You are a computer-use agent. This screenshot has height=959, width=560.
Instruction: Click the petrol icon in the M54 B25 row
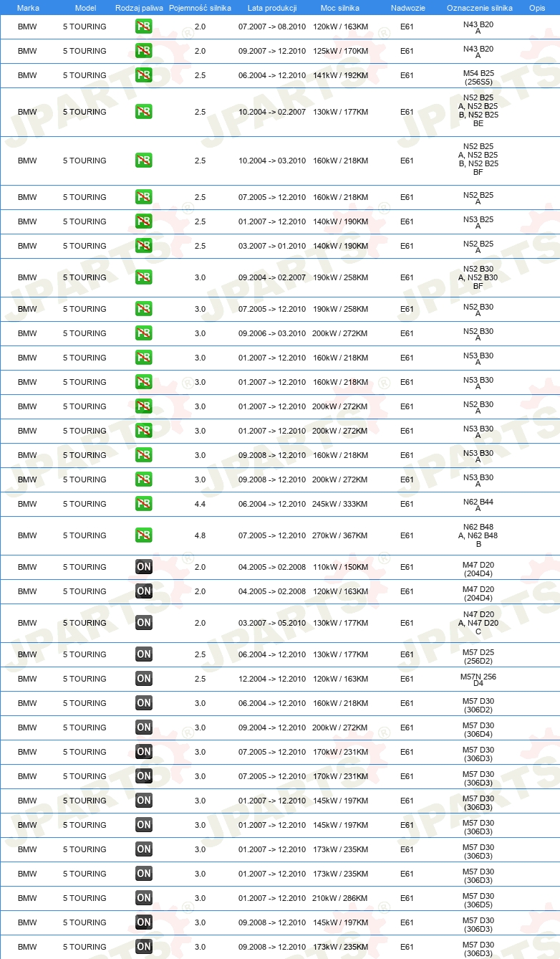[144, 75]
